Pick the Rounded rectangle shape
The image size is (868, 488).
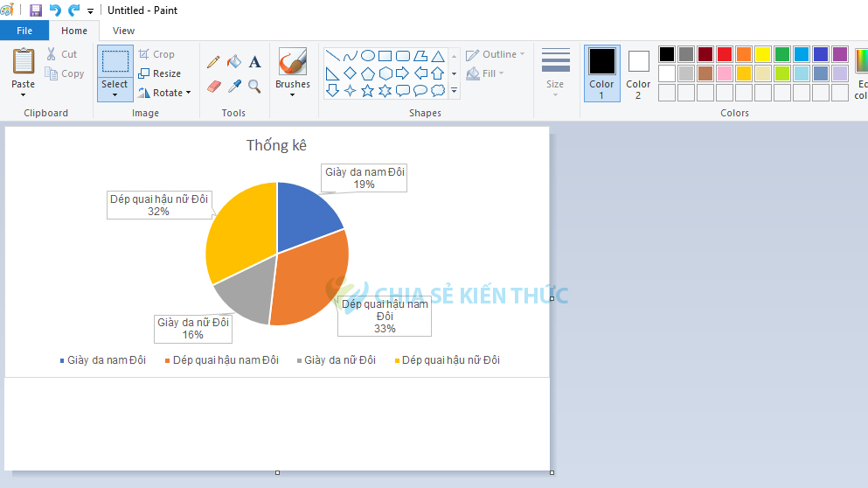403,55
